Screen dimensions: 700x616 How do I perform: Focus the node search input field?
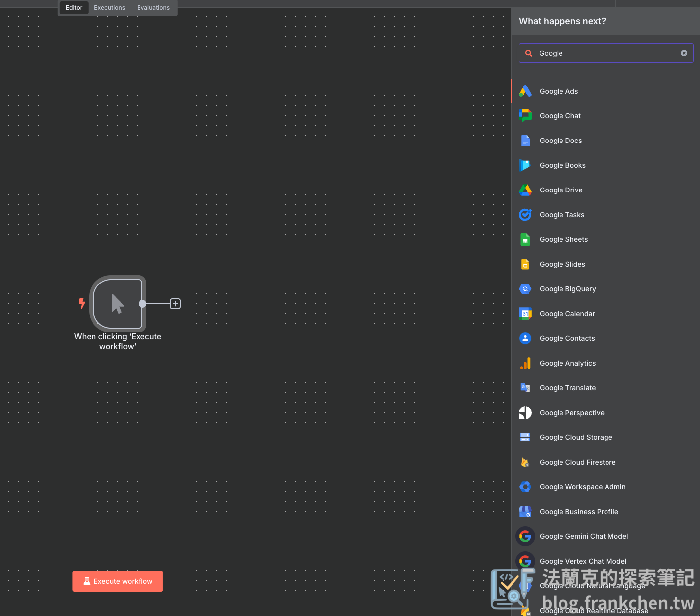tap(606, 53)
